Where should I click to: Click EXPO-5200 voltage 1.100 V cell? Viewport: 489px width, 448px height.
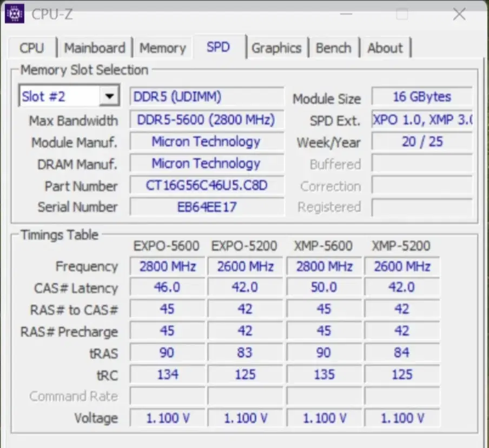tap(246, 418)
